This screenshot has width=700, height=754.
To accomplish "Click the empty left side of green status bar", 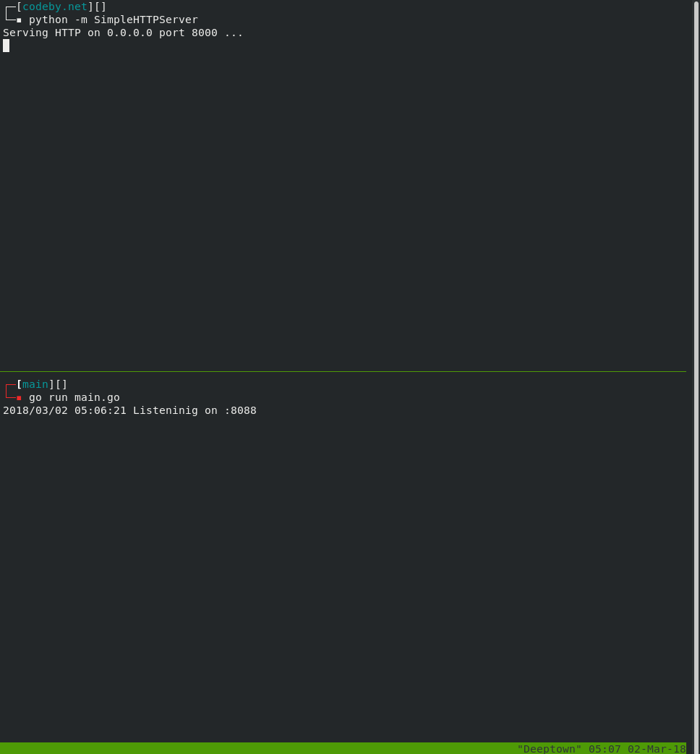I will click(x=217, y=748).
